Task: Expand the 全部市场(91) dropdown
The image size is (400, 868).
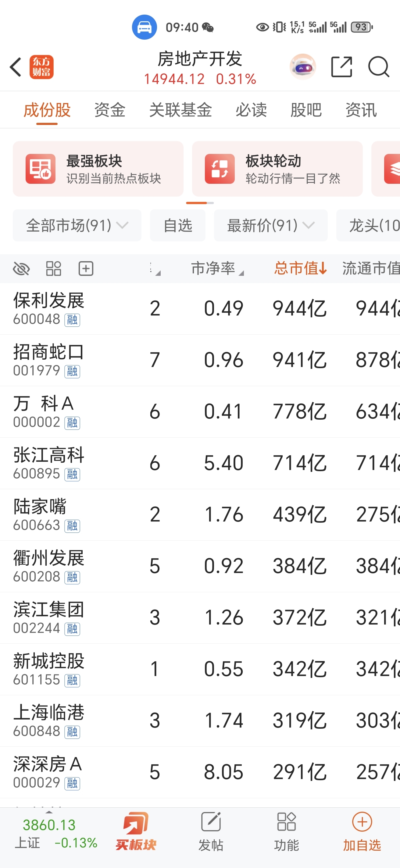Action: (x=77, y=226)
